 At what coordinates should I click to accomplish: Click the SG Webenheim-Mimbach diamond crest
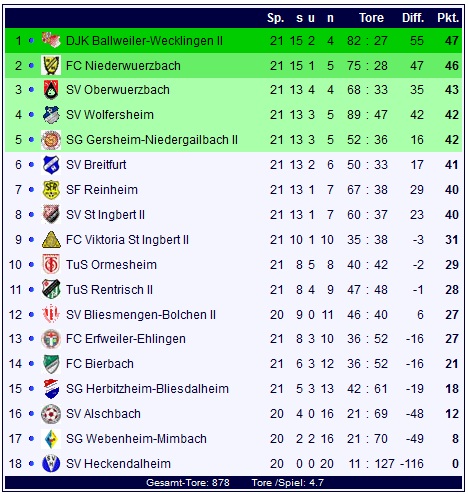pyautogui.click(x=51, y=439)
